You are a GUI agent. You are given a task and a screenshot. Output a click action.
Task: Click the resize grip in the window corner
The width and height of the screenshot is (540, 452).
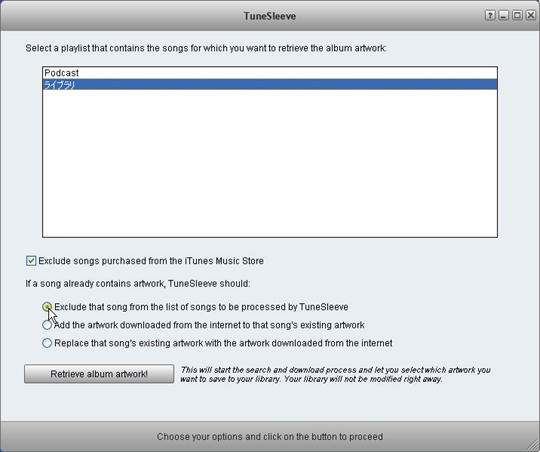tap(532, 444)
